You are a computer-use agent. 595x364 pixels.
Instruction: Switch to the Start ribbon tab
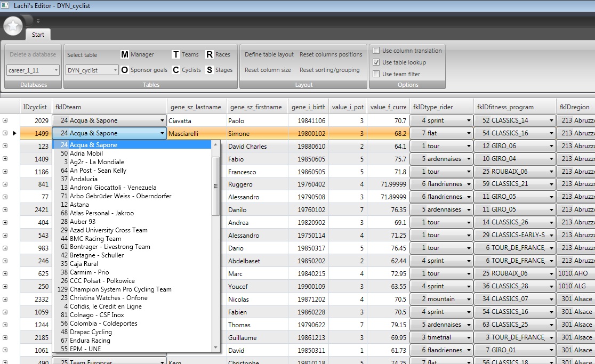(x=38, y=35)
